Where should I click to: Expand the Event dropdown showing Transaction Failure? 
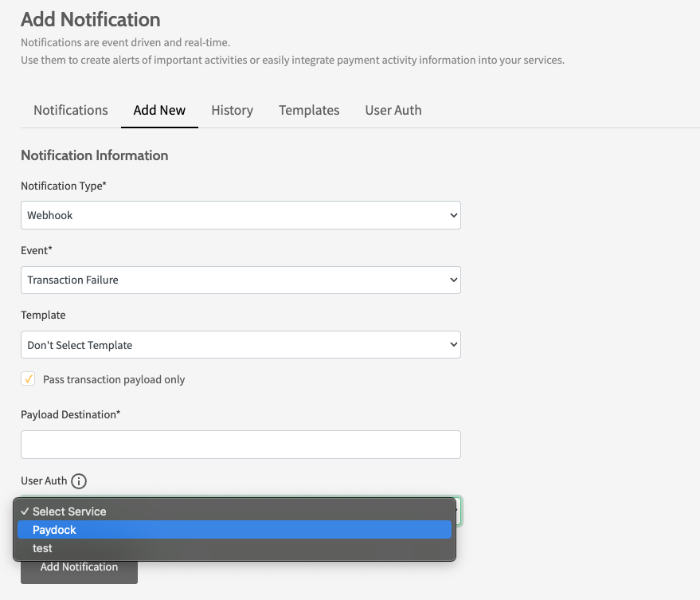pyautogui.click(x=241, y=280)
